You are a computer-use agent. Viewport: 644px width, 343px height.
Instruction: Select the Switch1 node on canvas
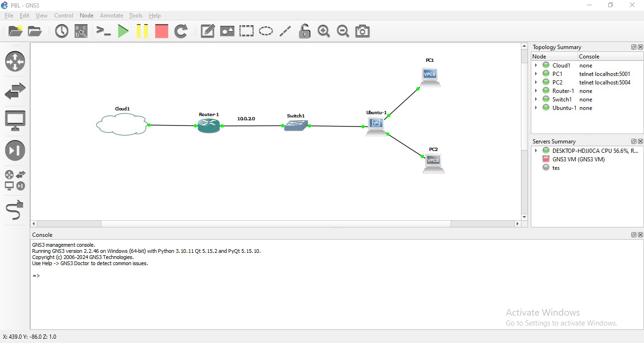click(296, 125)
